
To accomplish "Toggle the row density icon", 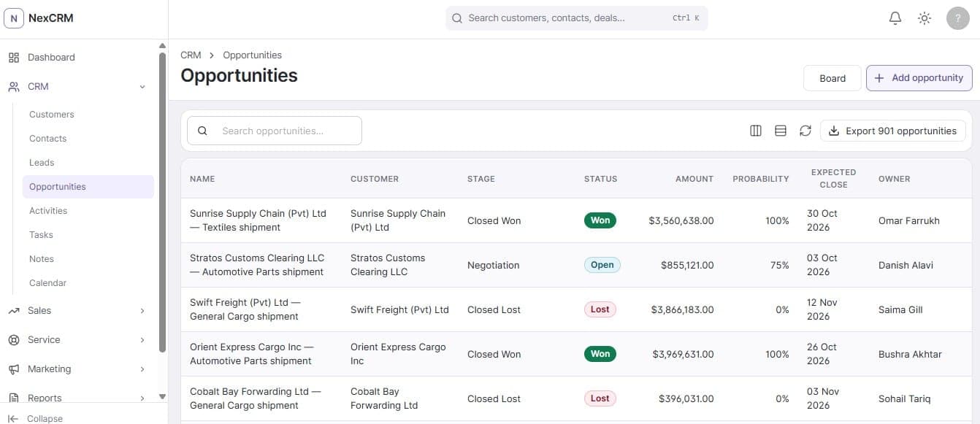I will [x=781, y=131].
